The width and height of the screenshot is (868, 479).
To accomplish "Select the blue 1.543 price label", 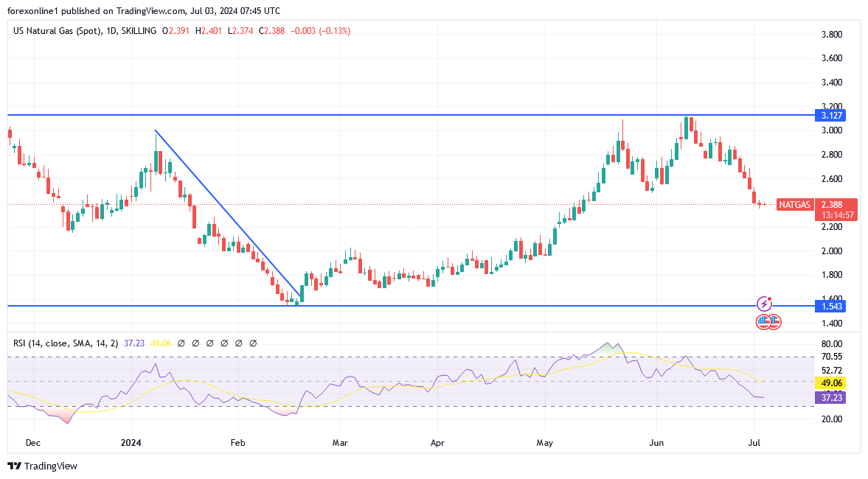I will click(830, 306).
